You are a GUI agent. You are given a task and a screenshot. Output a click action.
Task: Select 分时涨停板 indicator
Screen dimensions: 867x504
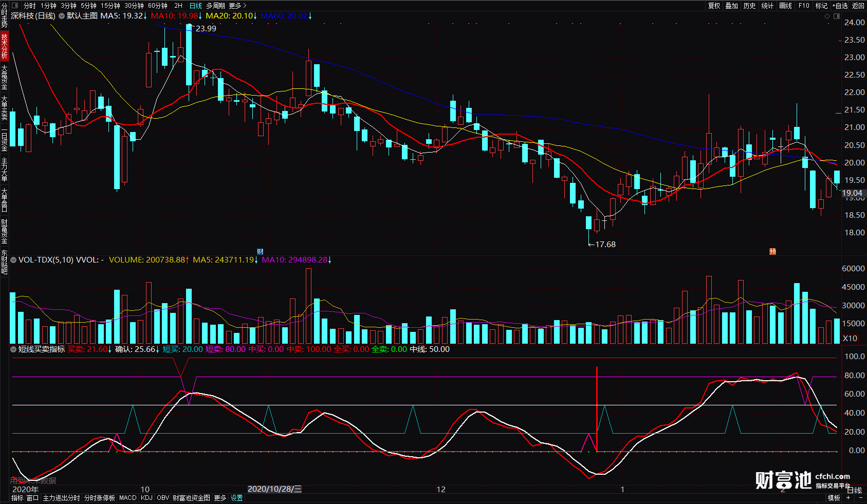point(100,498)
